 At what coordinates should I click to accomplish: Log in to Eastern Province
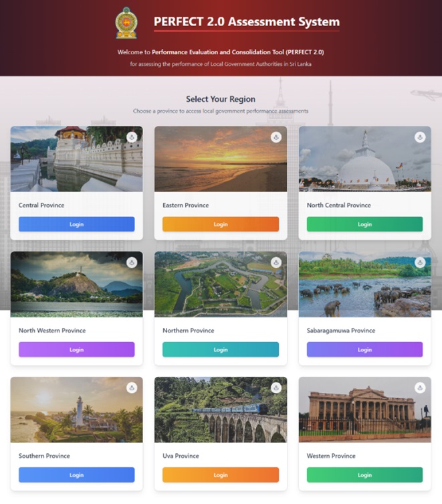[x=221, y=224]
